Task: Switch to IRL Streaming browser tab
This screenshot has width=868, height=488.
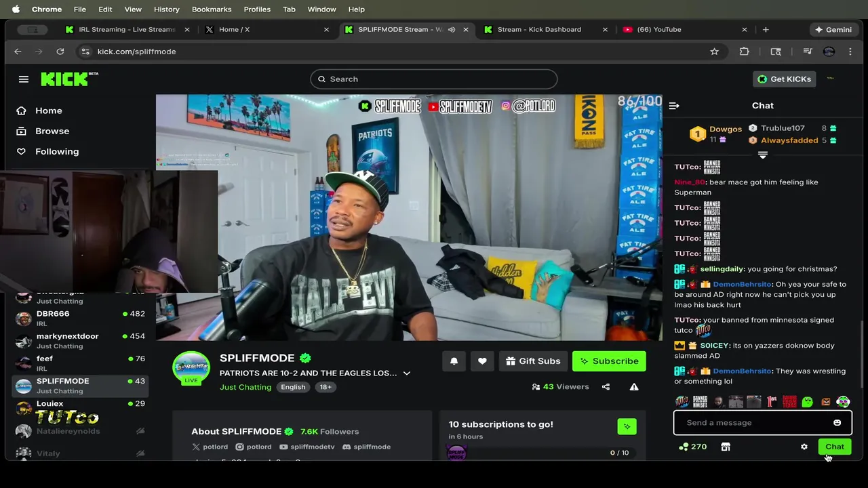Action: pyautogui.click(x=127, y=30)
